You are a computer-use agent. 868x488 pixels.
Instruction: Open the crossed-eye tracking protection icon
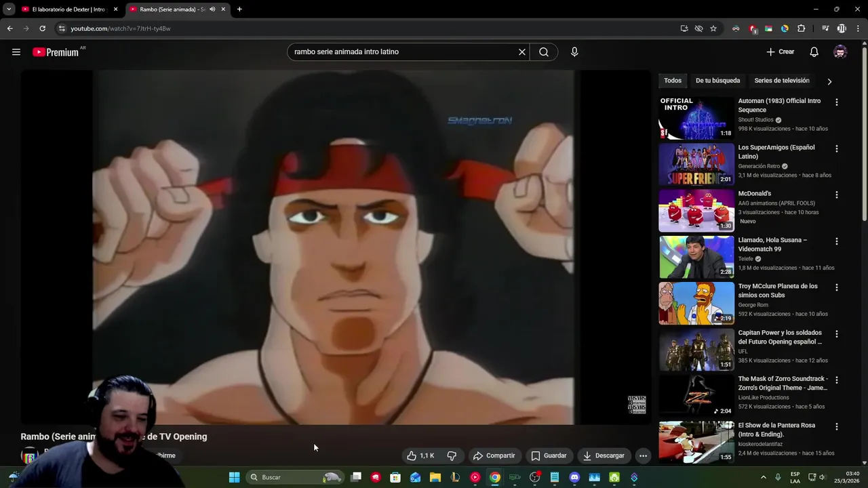pos(698,28)
